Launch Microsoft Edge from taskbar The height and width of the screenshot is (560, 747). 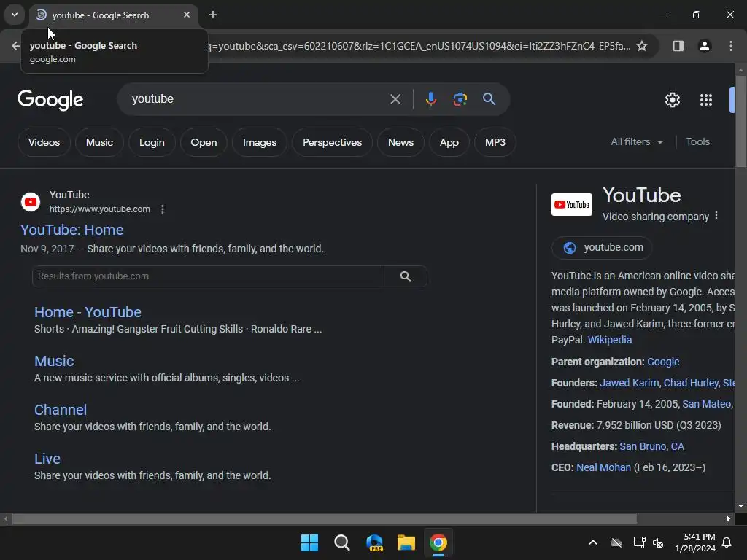374,542
